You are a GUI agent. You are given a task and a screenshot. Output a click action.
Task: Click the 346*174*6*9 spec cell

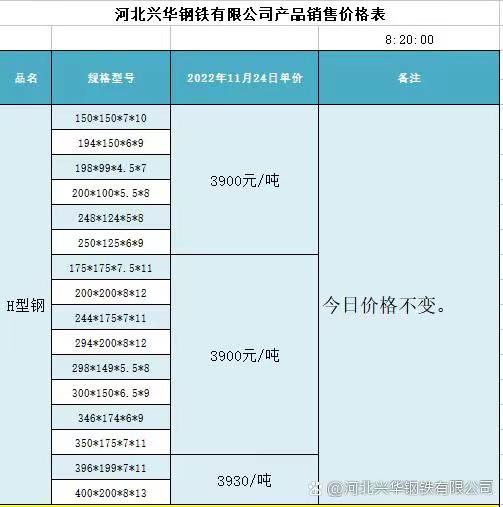coord(111,418)
